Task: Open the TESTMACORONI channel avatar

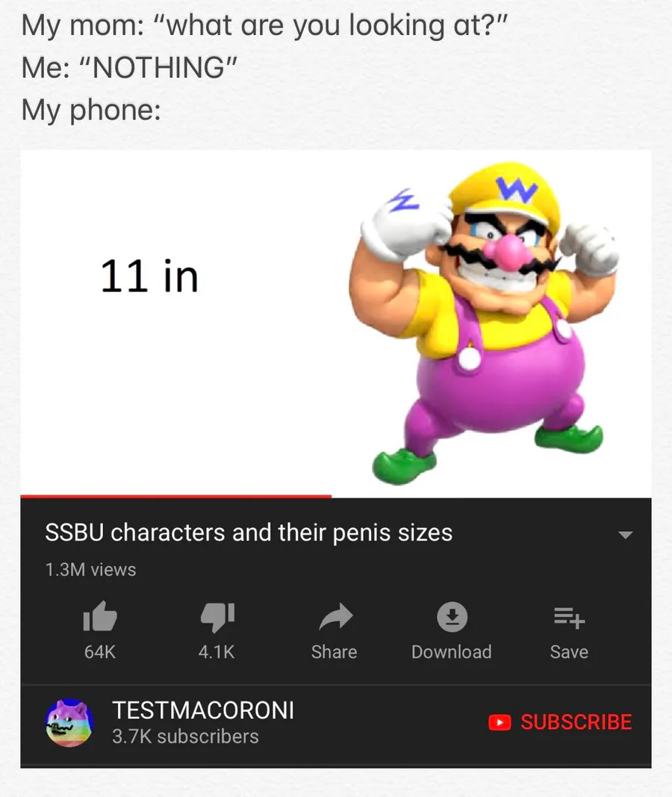Action: [69, 722]
